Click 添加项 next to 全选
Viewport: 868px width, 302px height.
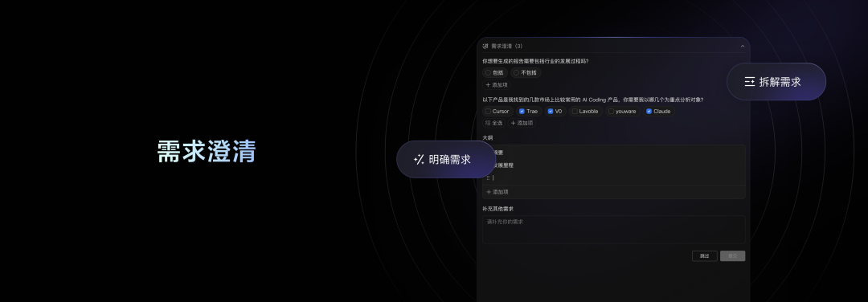522,123
